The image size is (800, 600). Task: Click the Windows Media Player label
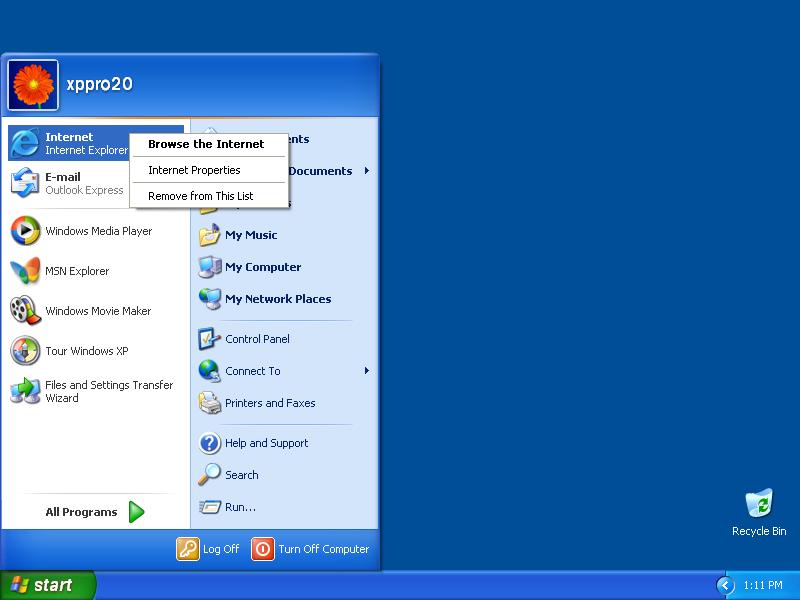point(98,231)
